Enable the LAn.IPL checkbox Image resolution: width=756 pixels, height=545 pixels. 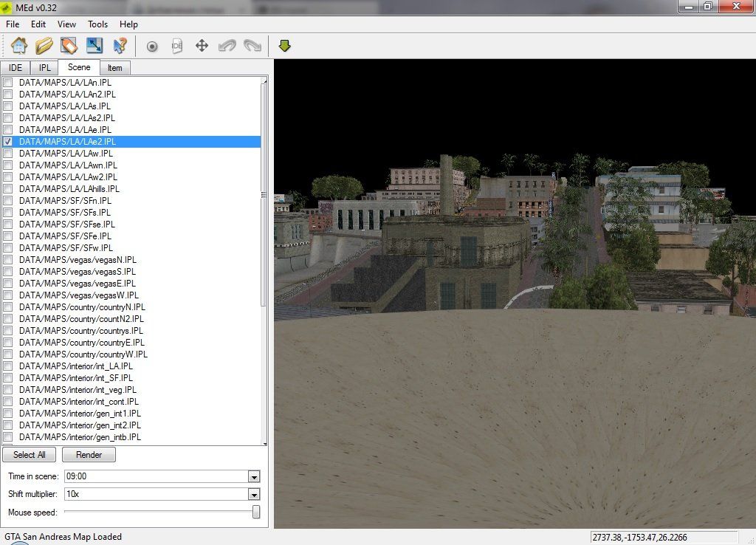8,83
